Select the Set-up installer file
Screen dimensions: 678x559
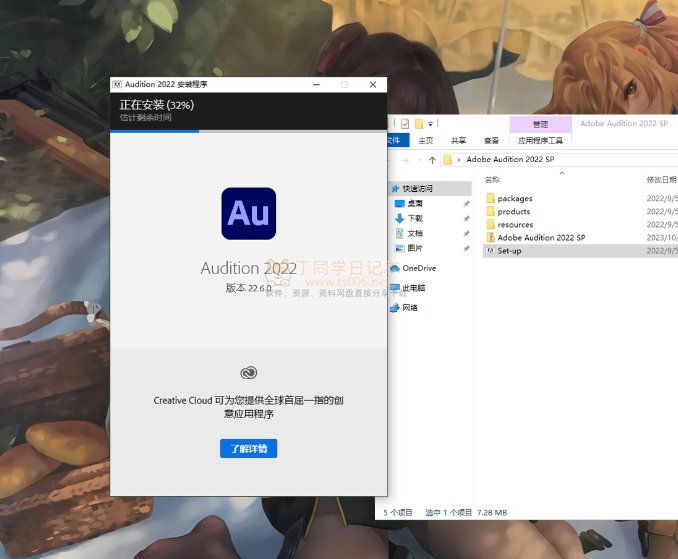(x=509, y=251)
